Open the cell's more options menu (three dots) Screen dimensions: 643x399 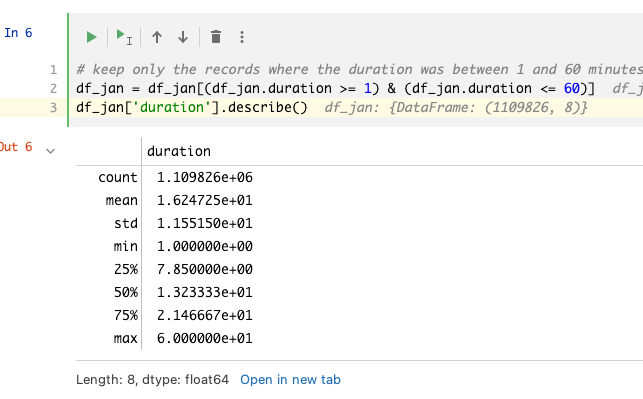[242, 37]
